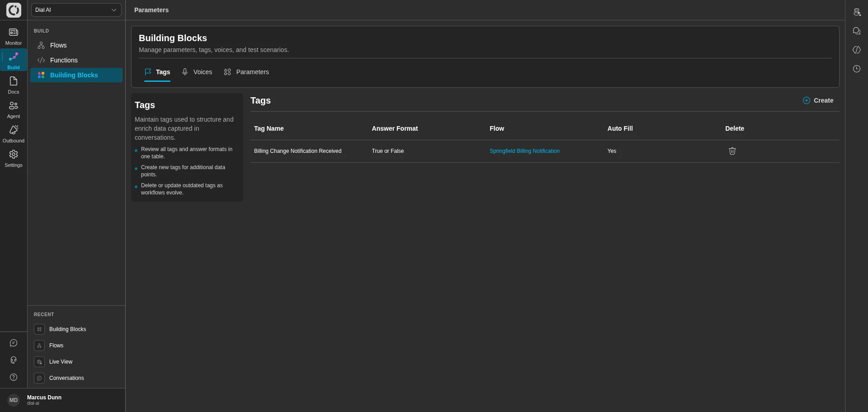This screenshot has width=868, height=412.
Task: Switch to the Parameters tab
Action: coord(246,72)
